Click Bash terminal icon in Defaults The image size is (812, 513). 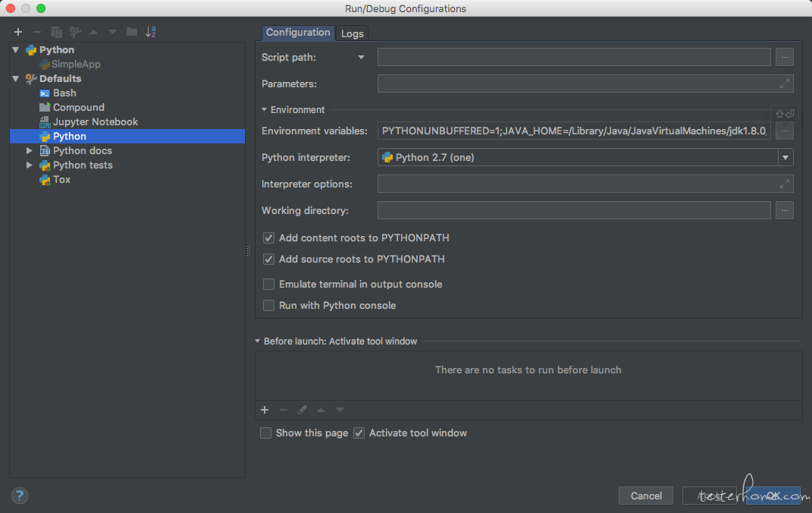point(45,93)
